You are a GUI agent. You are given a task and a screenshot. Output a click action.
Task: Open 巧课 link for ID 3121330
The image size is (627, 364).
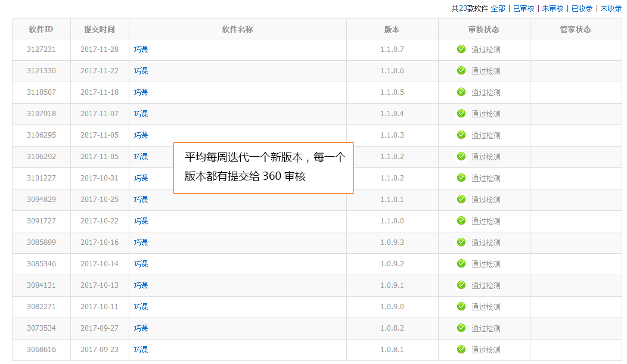141,71
